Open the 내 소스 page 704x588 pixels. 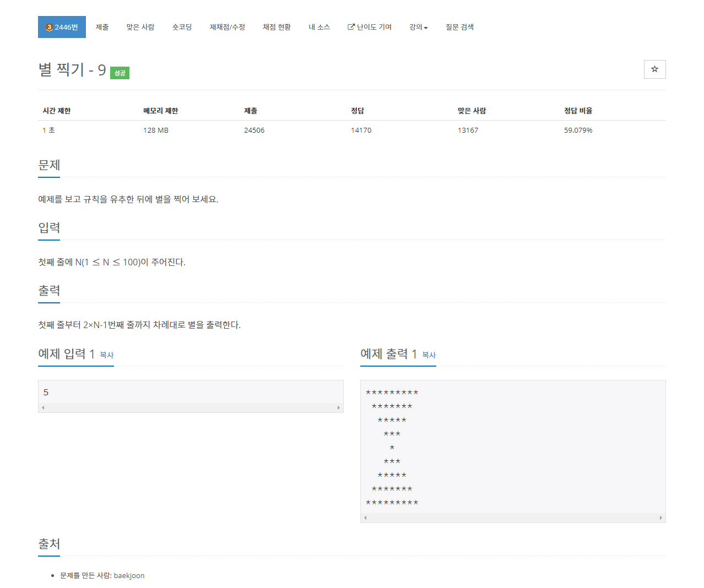coord(319,26)
